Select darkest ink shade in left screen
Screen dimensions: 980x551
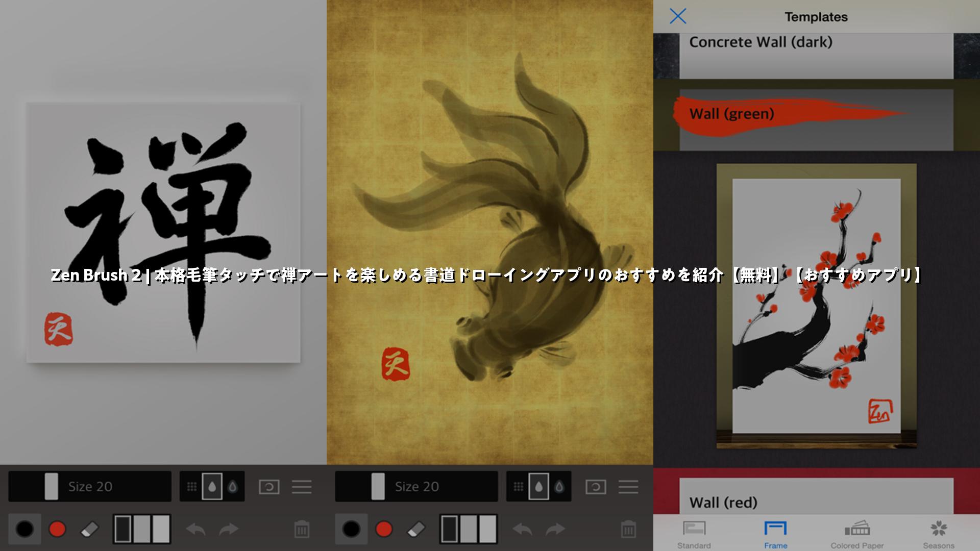pyautogui.click(x=122, y=529)
